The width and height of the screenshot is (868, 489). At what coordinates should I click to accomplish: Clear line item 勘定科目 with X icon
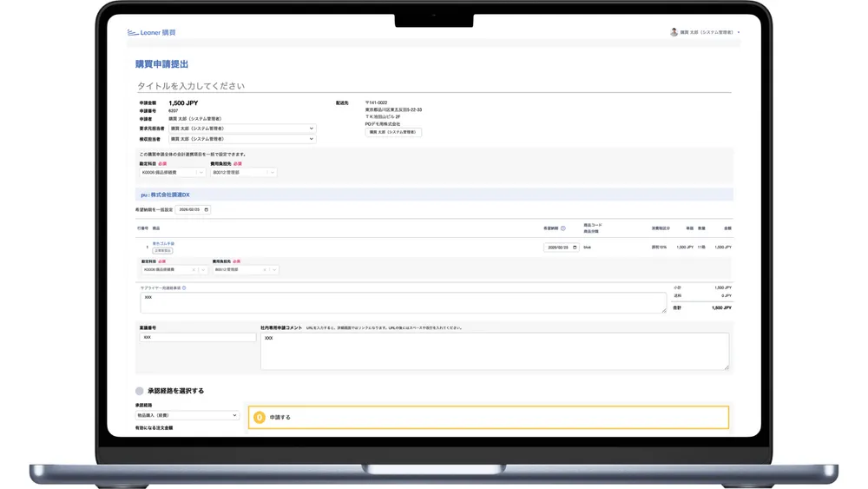click(194, 270)
